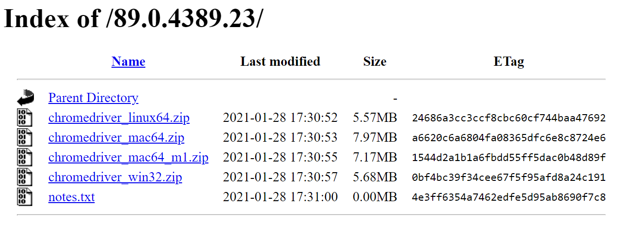Open the notes.txt file
This screenshot has height=236, width=644.
[71, 197]
